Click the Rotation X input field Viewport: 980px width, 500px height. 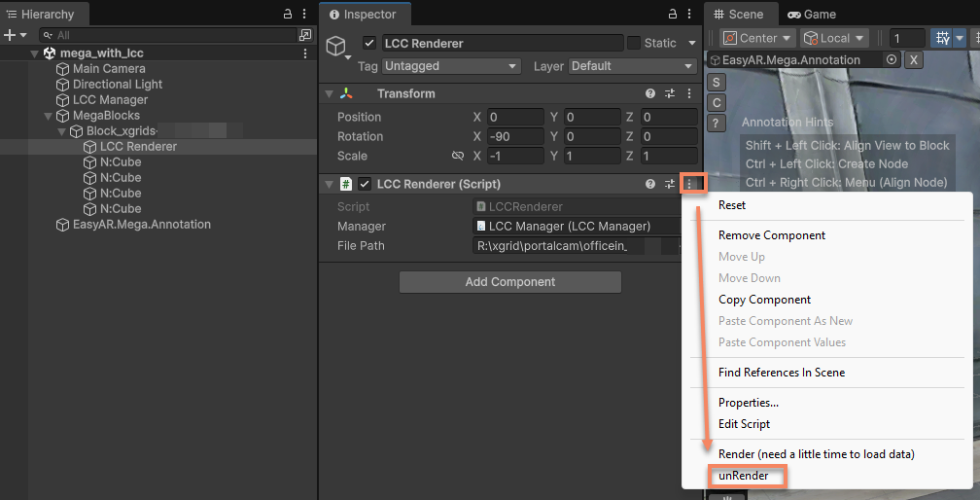tap(515, 136)
